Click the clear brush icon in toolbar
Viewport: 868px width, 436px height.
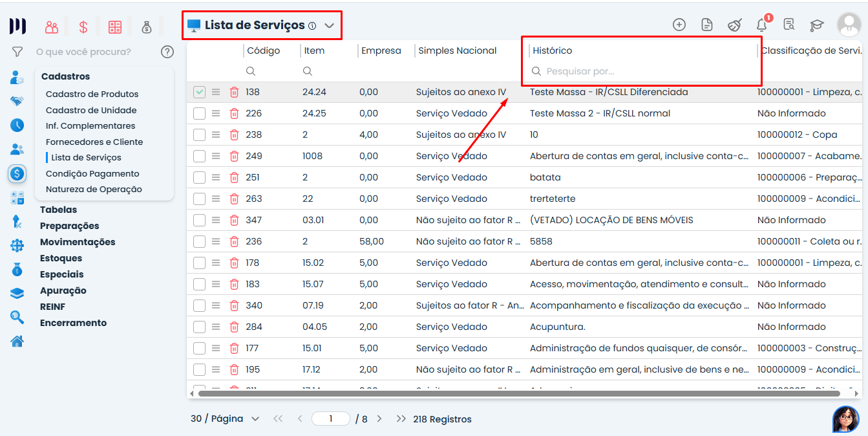[735, 25]
